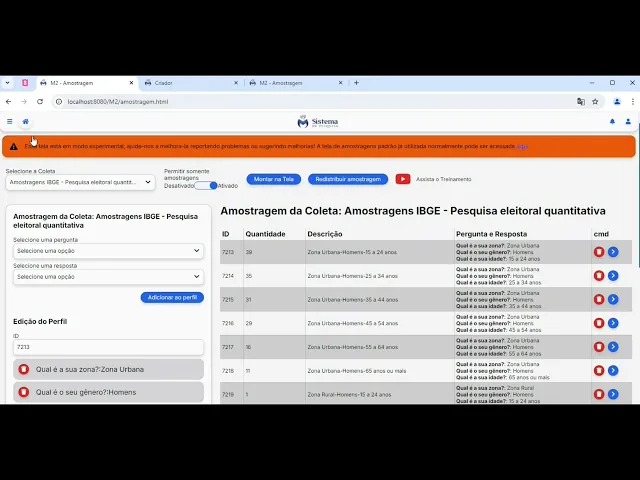Delete row 7215 with trash icon
The image size is (640, 480).
tap(599, 299)
